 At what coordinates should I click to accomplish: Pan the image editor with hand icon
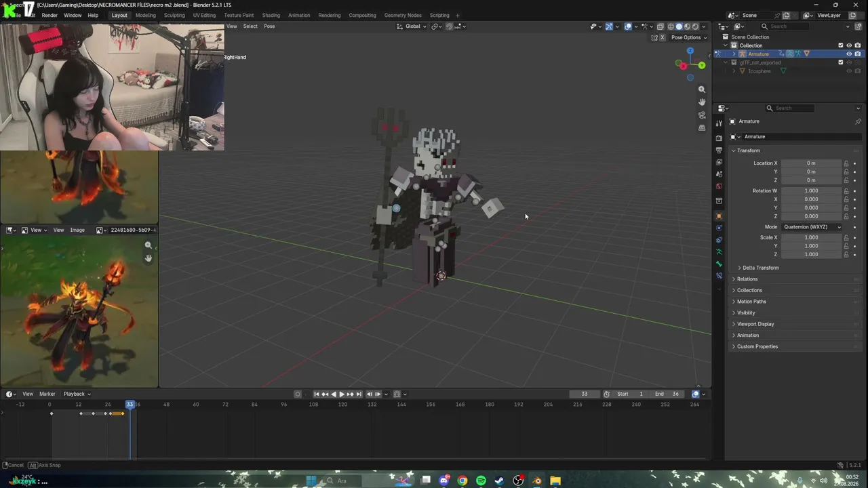point(149,258)
